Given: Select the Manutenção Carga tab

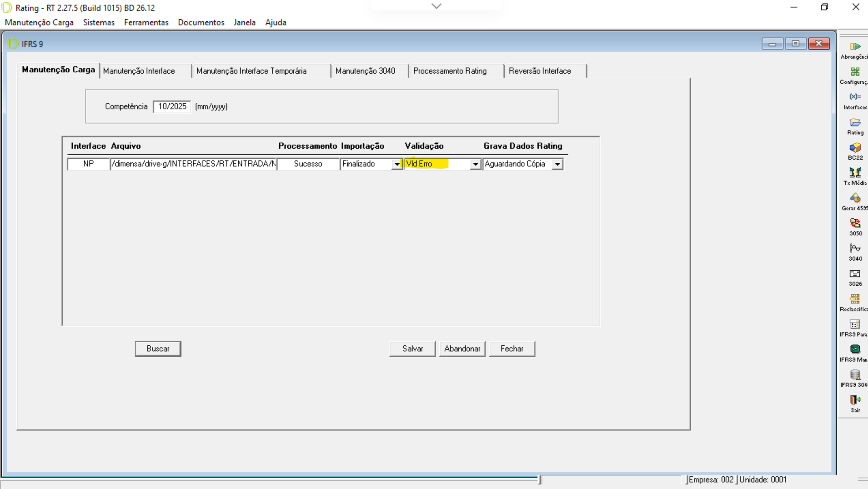Looking at the screenshot, I should click(x=58, y=70).
